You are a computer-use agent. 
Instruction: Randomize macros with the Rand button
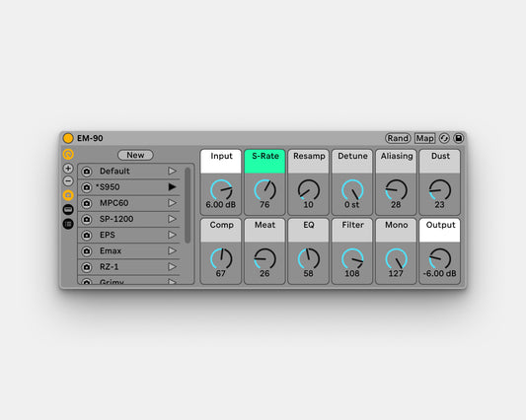tap(398, 138)
